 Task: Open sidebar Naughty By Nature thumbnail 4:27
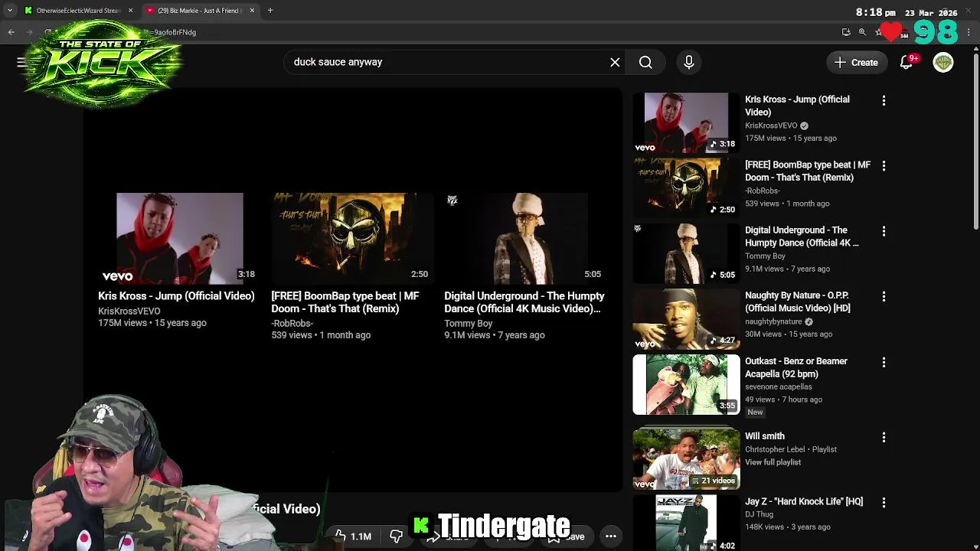coord(686,318)
